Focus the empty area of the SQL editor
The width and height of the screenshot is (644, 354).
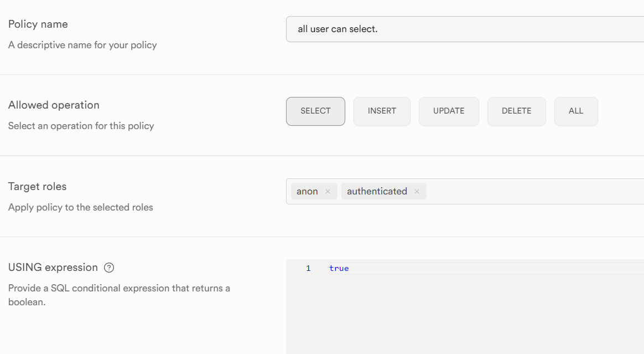point(465,316)
